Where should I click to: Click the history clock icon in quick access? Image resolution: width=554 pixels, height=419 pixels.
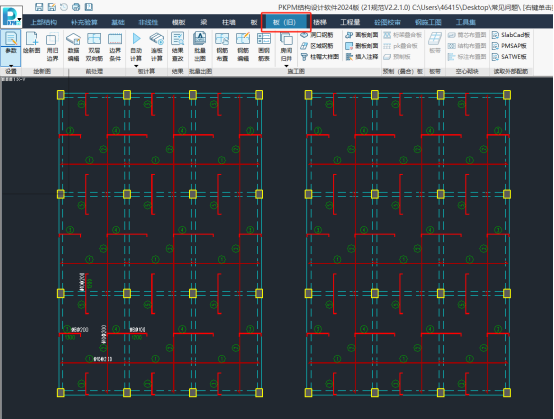coord(64,7)
